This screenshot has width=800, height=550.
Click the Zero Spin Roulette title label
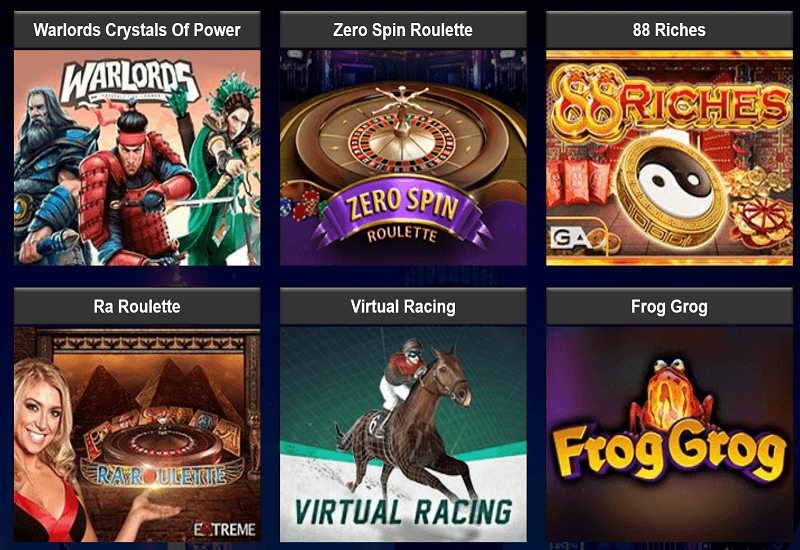pyautogui.click(x=403, y=30)
